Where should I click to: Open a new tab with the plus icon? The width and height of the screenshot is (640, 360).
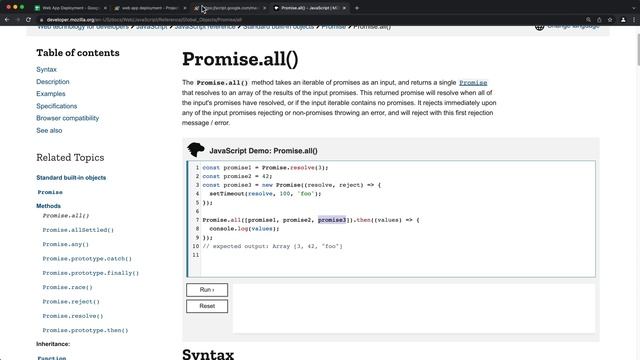pos(357,8)
